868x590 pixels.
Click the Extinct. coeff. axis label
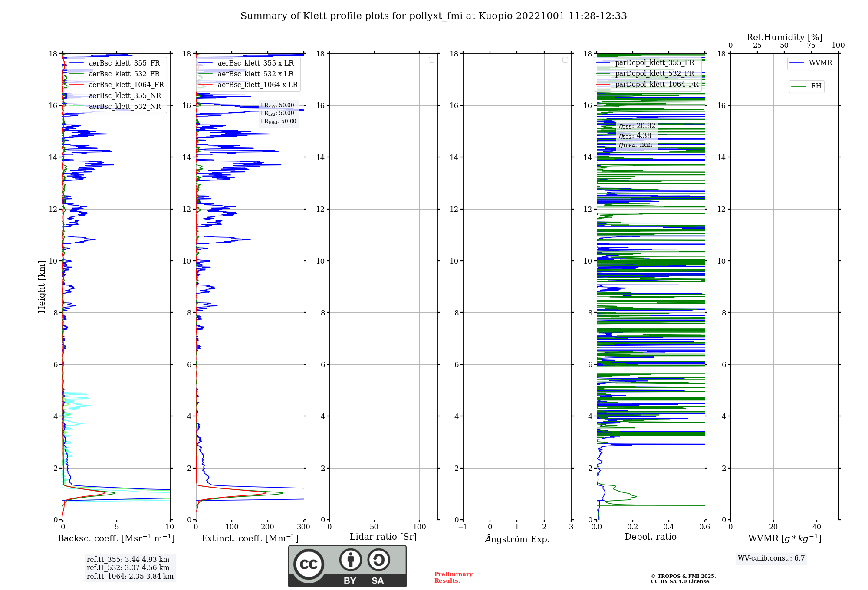pyautogui.click(x=250, y=538)
